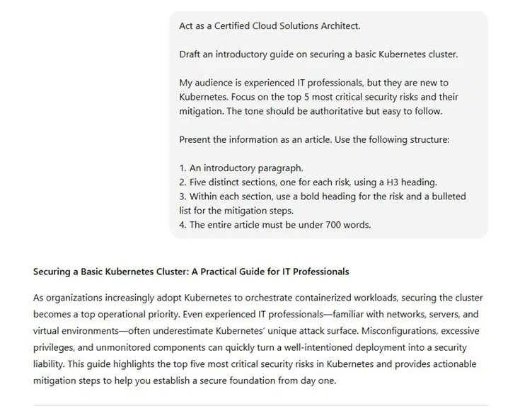532x408 pixels.
Task: Click the line starting 'privileges, and unmonitored components'
Action: click(x=250, y=348)
